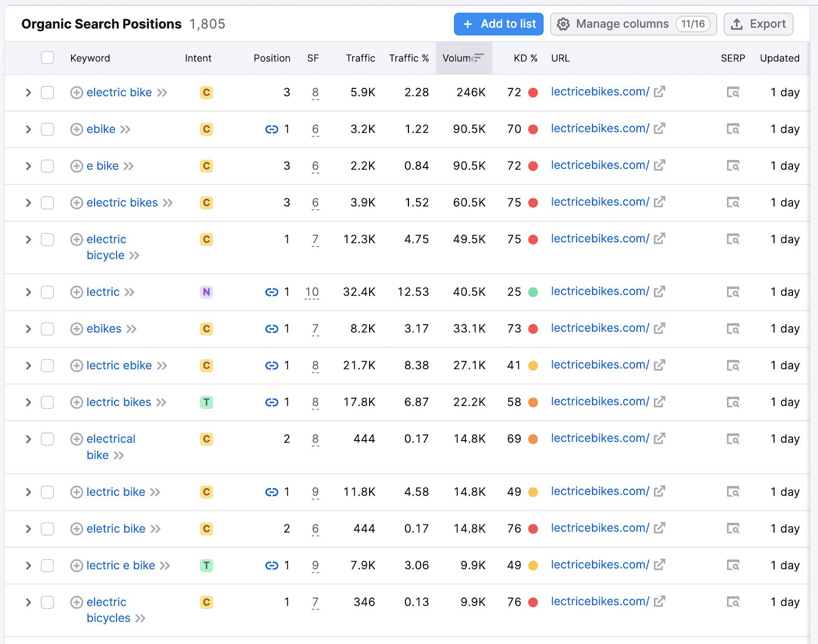Open SERP snapshot for ebike row
The width and height of the screenshot is (818, 644).
pyautogui.click(x=733, y=129)
